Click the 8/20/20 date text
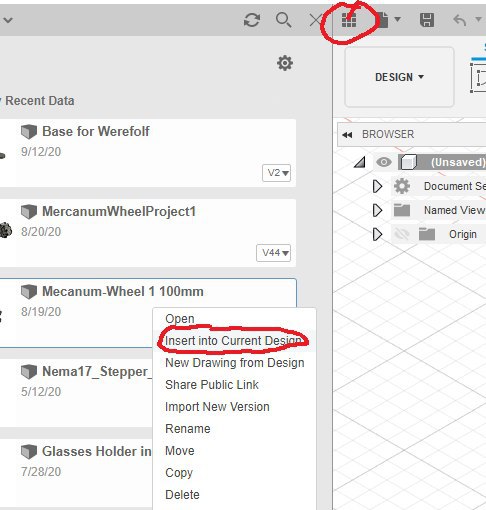This screenshot has height=510, width=486. coord(41,232)
